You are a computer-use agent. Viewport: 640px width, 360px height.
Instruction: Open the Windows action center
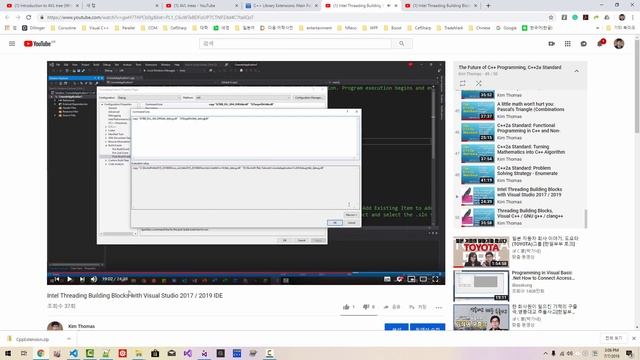629,353
